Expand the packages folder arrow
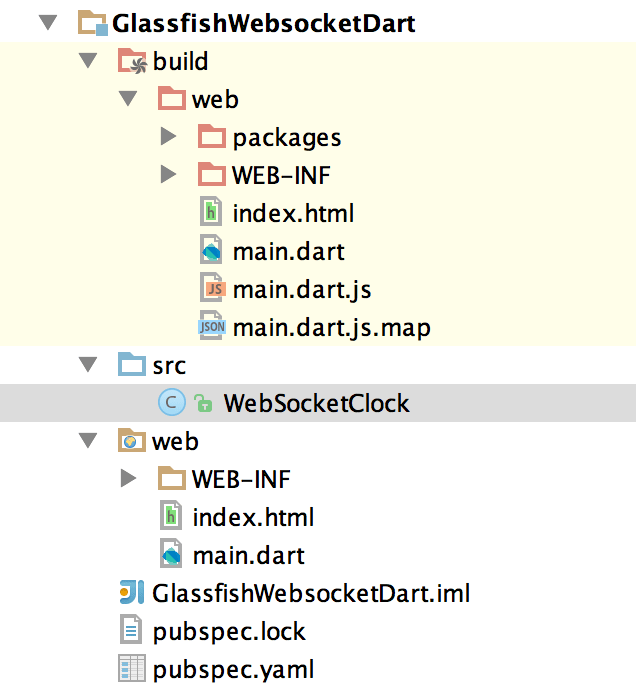The height and width of the screenshot is (692, 636). (x=168, y=137)
